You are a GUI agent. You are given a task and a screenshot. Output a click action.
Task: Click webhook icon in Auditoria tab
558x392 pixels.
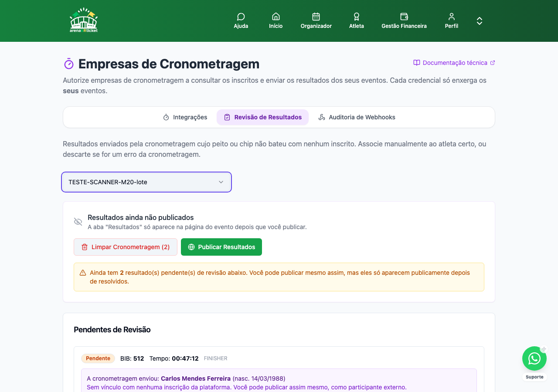(x=322, y=117)
